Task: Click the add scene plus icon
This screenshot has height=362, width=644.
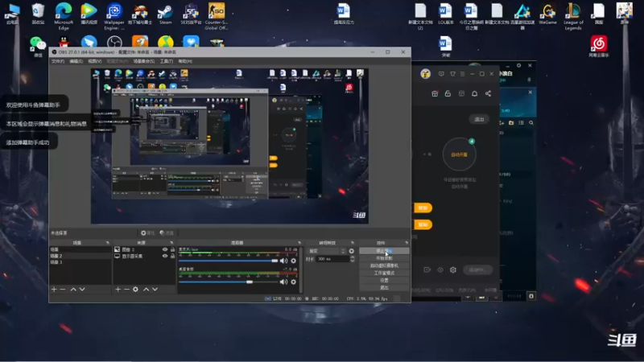Action: [54, 290]
